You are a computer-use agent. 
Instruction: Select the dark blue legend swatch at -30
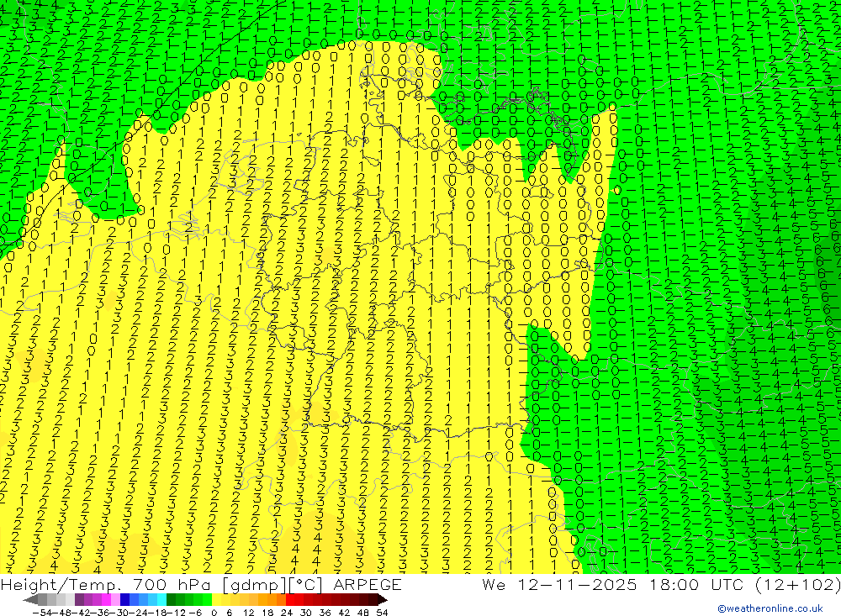tap(125, 600)
